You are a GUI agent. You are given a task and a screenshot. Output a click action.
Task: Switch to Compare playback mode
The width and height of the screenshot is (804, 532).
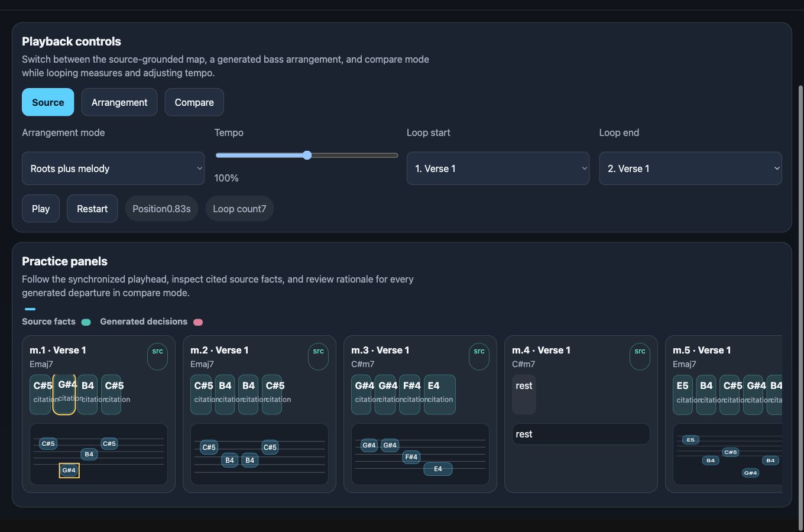194,102
